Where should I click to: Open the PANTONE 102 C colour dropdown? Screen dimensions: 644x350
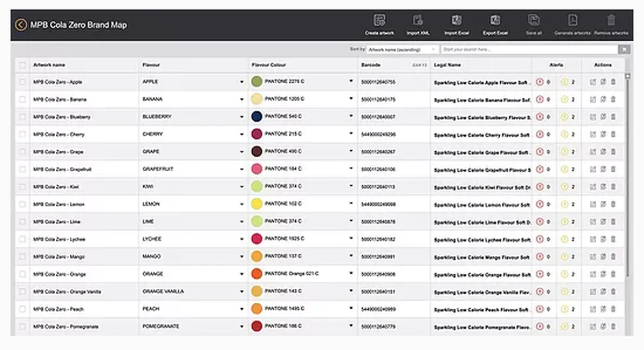pos(351,204)
